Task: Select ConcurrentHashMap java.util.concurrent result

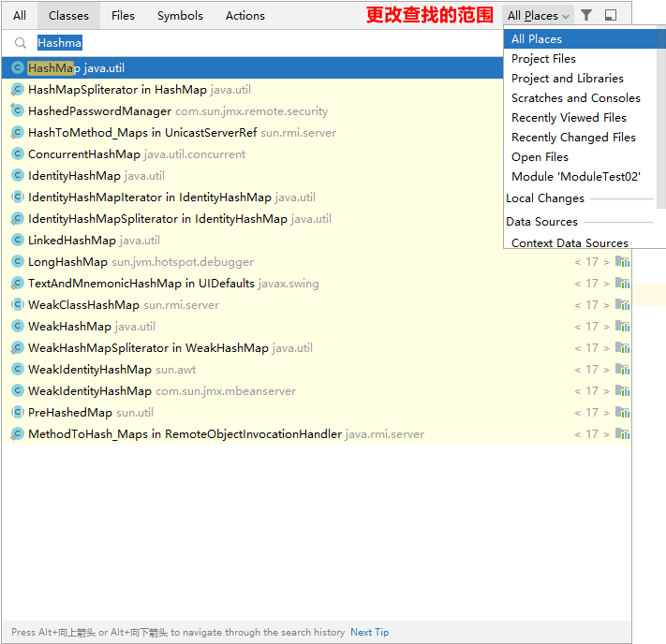Action: tap(252, 154)
